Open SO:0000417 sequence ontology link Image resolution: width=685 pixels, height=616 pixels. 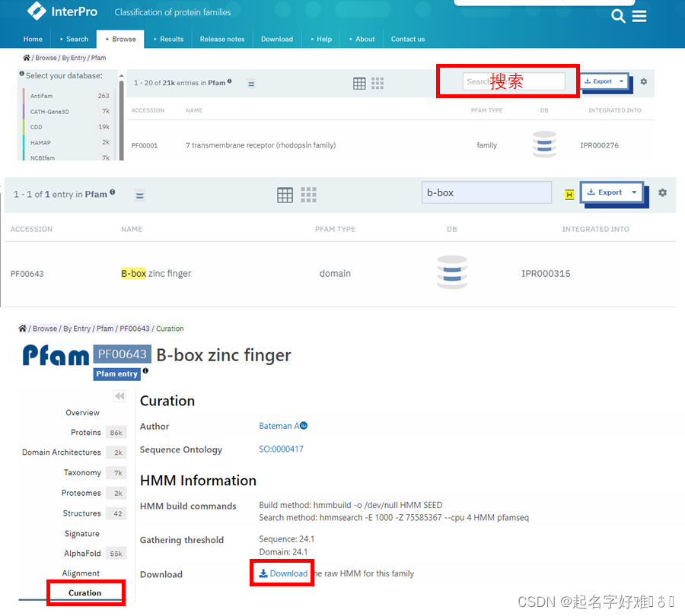(x=281, y=449)
